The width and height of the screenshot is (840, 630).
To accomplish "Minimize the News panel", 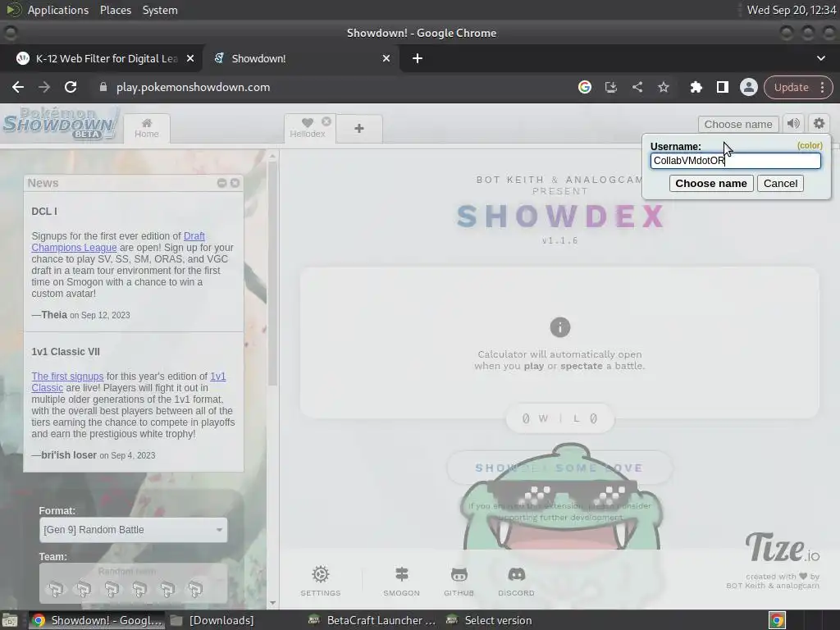I will 221,183.
